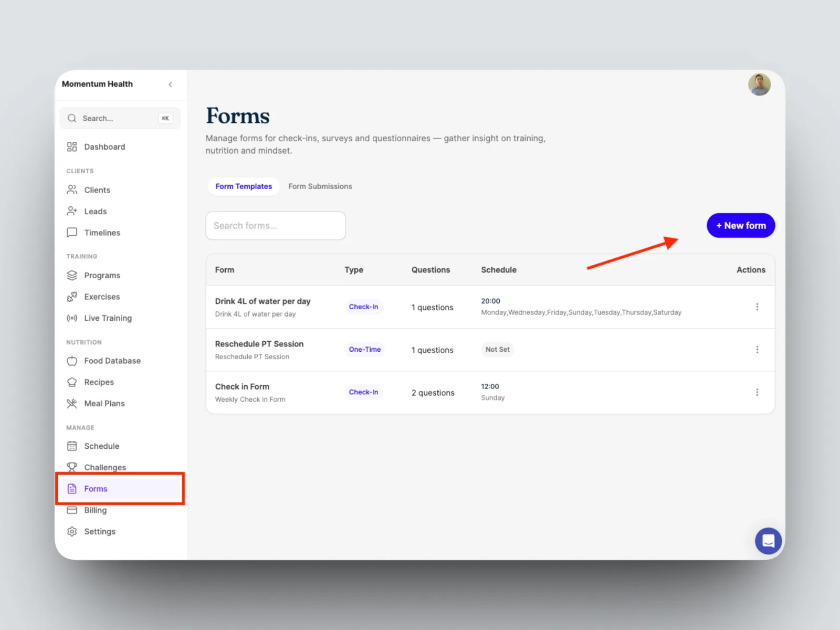Open the Forms sidebar menu item
The image size is (840, 630).
(120, 489)
